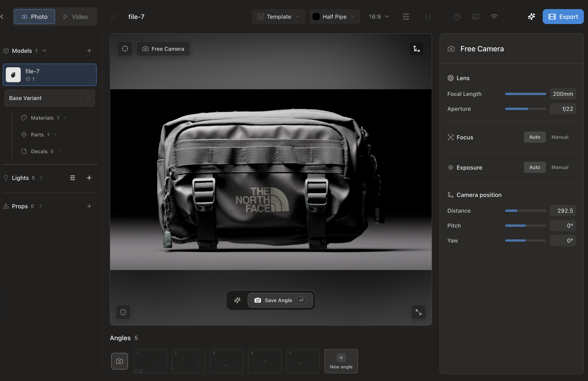Switch to Video mode tab
The image size is (588, 381).
76,17
